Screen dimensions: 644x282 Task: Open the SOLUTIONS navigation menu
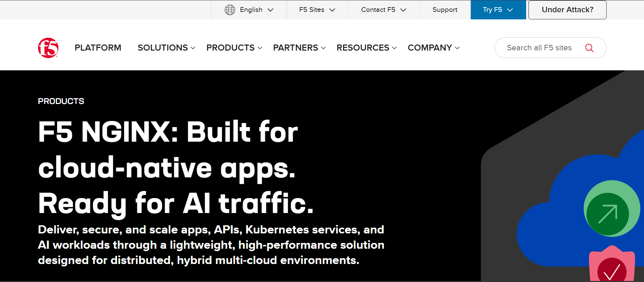click(x=163, y=48)
